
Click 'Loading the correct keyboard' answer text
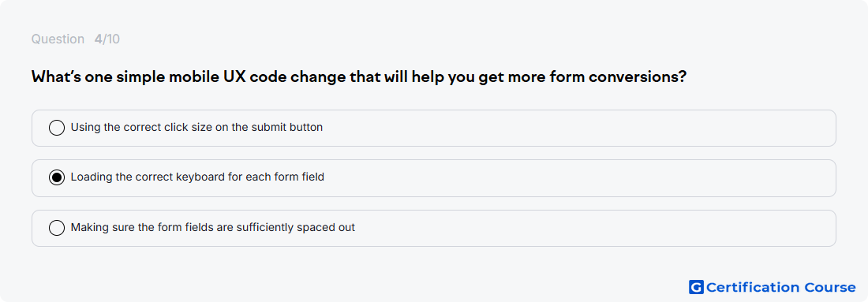tap(197, 177)
